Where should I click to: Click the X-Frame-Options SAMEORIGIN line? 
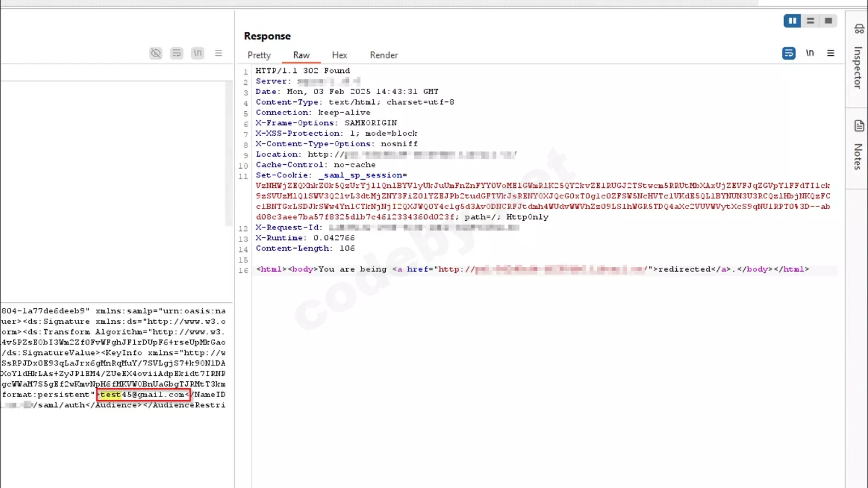pyautogui.click(x=326, y=123)
